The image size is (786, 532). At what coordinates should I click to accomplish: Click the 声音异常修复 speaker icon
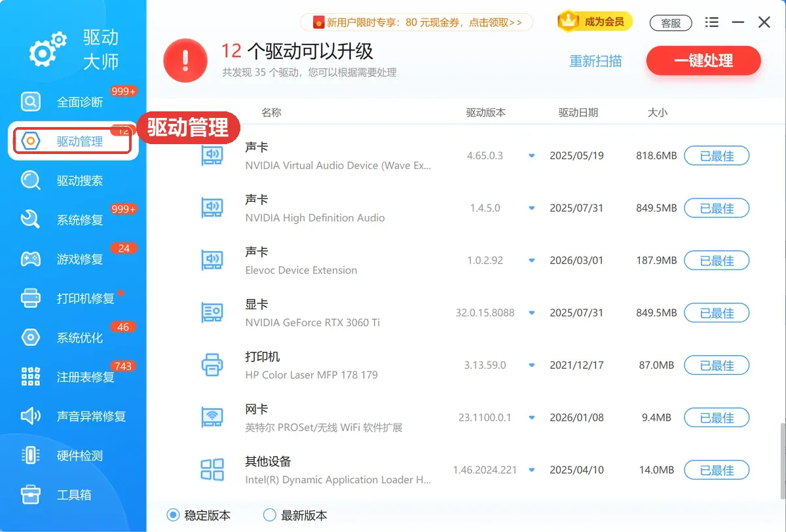pyautogui.click(x=31, y=416)
